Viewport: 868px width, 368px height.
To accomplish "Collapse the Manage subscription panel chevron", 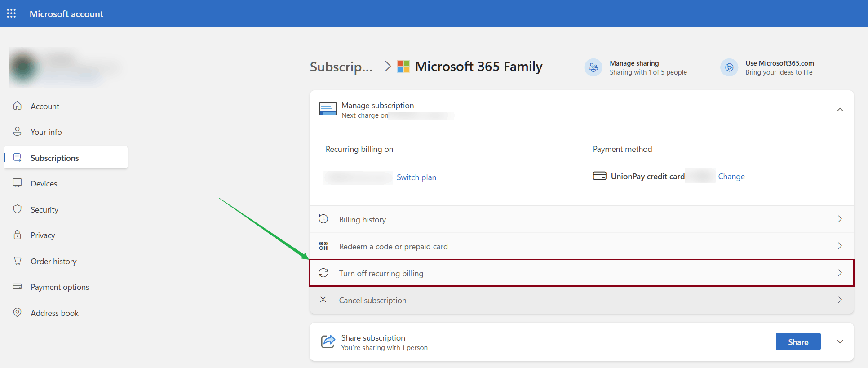I will 840,110.
